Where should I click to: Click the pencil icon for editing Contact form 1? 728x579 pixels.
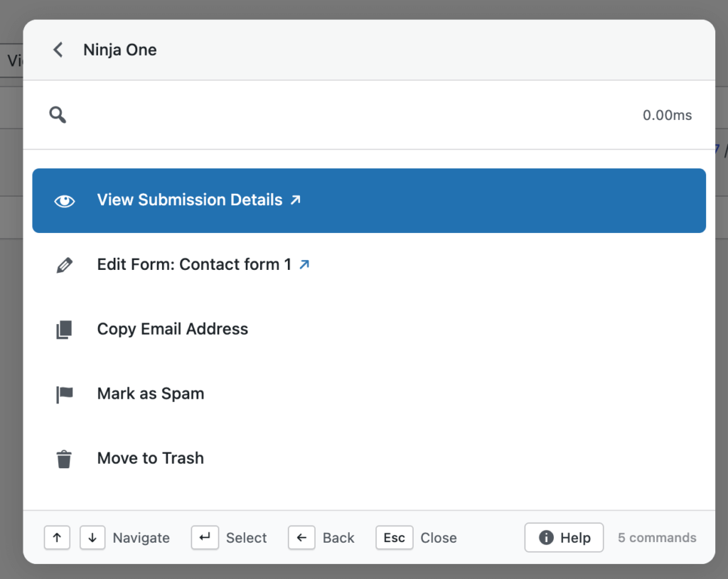pyautogui.click(x=65, y=264)
